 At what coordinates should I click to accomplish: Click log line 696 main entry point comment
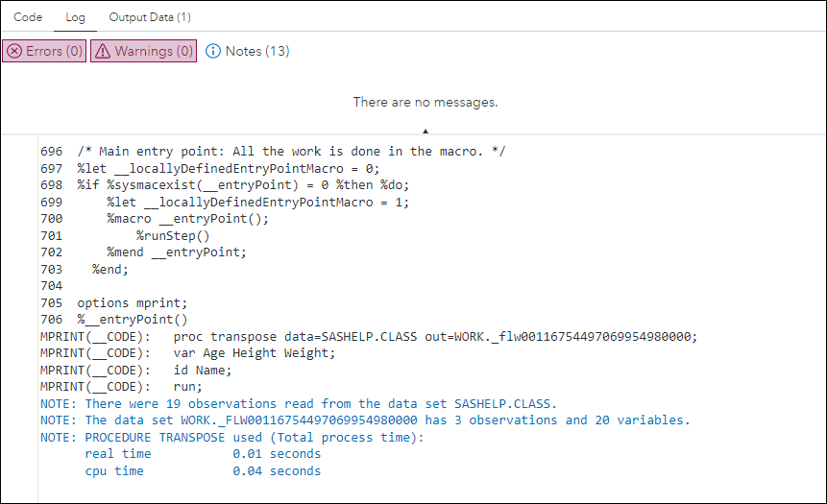point(273,152)
